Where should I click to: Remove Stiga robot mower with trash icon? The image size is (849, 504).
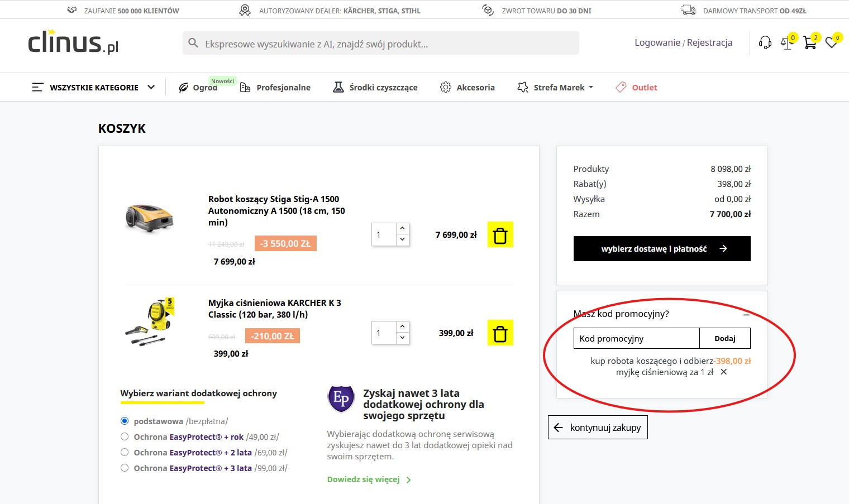500,234
